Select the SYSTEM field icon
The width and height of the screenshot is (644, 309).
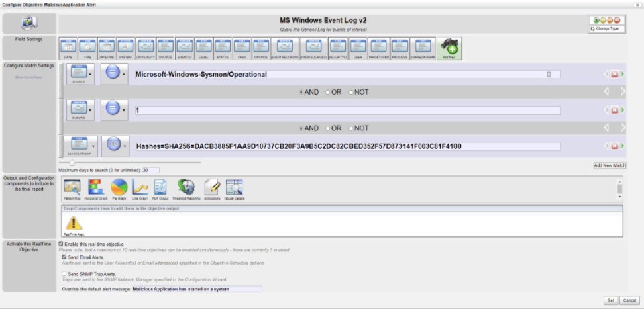point(125,50)
